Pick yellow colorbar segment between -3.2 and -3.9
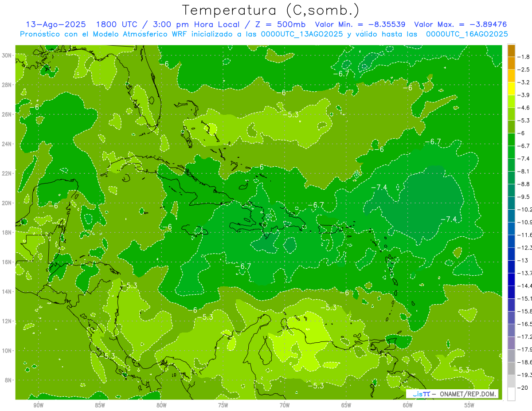 point(511,89)
